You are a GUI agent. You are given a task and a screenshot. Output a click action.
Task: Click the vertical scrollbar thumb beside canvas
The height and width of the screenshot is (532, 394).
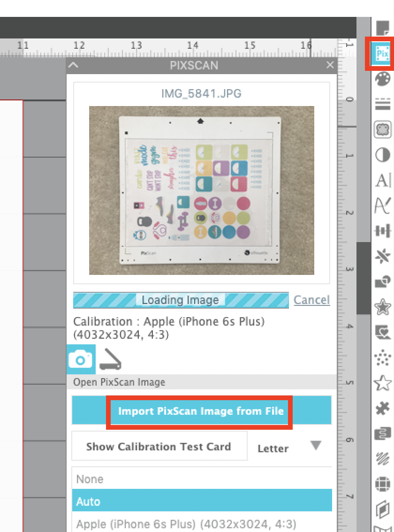364,278
